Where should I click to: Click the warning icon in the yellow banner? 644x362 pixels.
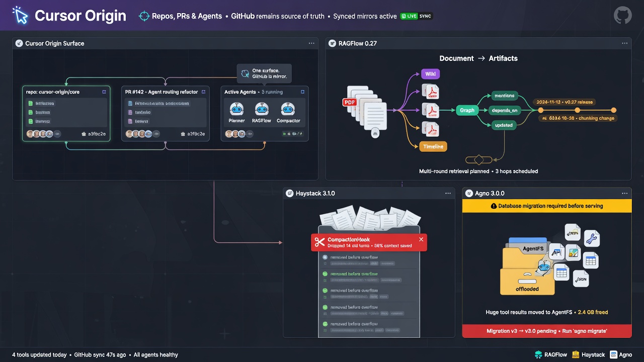(x=494, y=206)
